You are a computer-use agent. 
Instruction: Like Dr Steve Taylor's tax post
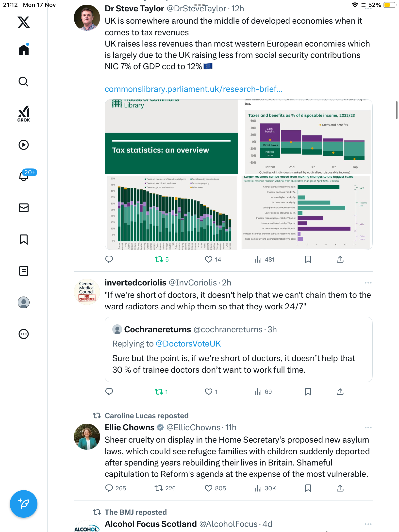click(209, 259)
